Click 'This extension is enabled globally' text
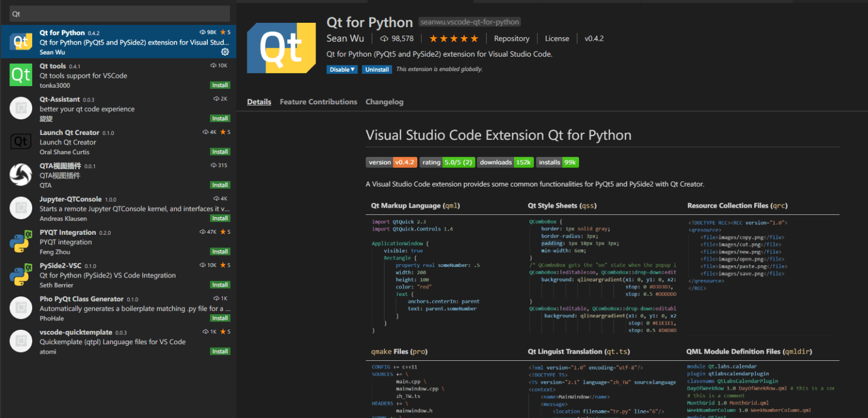The height and width of the screenshot is (418, 868). coord(440,69)
